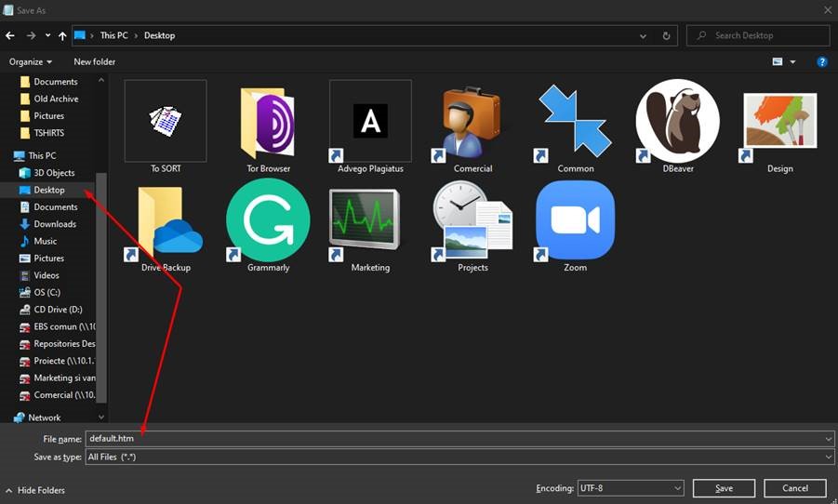838x504 pixels.
Task: Click the Cancel button
Action: coord(794,488)
